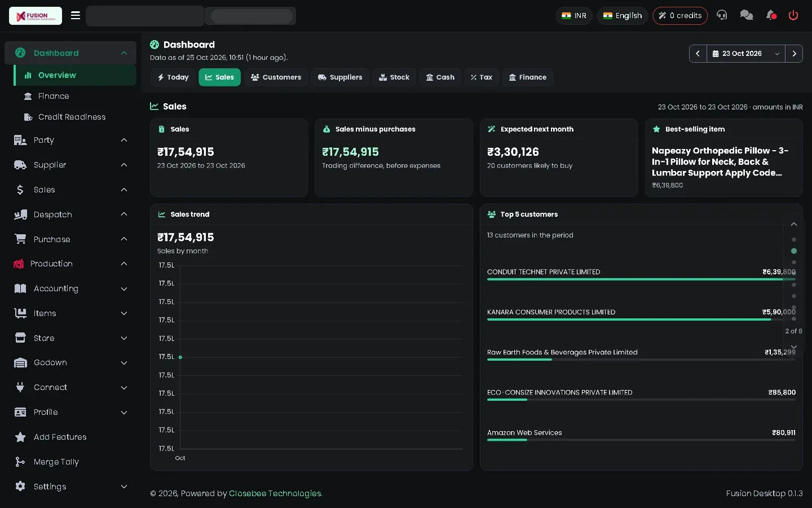Image resolution: width=812 pixels, height=508 pixels.
Task: Show the next card with the carousel down arrow
Action: pyautogui.click(x=794, y=347)
